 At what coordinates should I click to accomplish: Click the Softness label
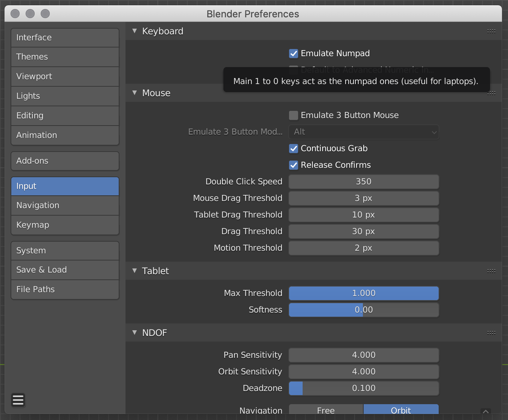click(x=265, y=310)
